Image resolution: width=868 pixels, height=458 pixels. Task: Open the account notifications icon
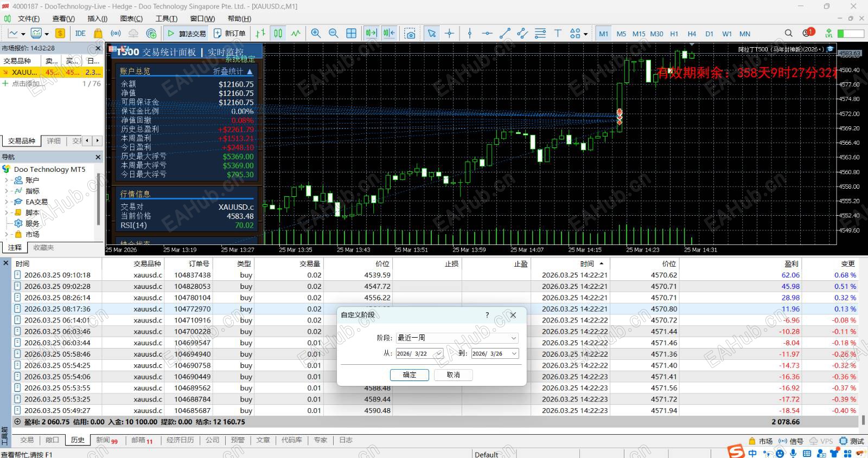point(808,33)
